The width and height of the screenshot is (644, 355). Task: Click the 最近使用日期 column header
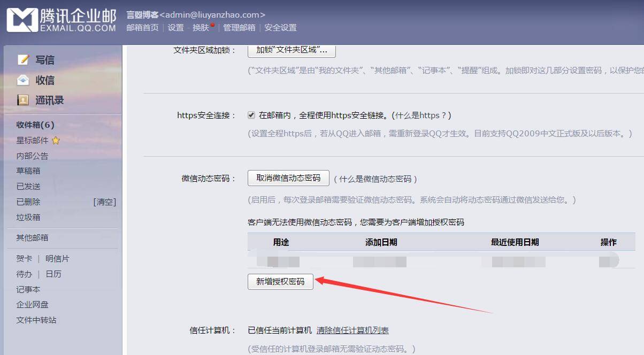tap(515, 242)
